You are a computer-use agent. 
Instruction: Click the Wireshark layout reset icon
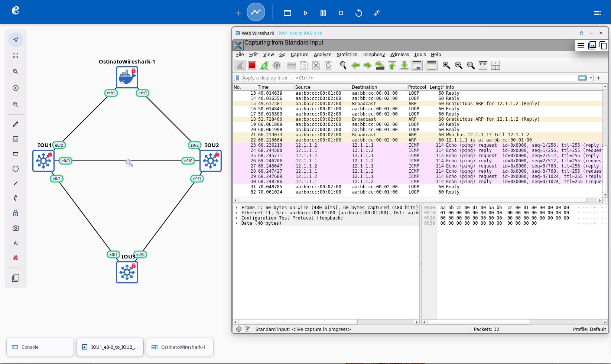[x=495, y=65]
